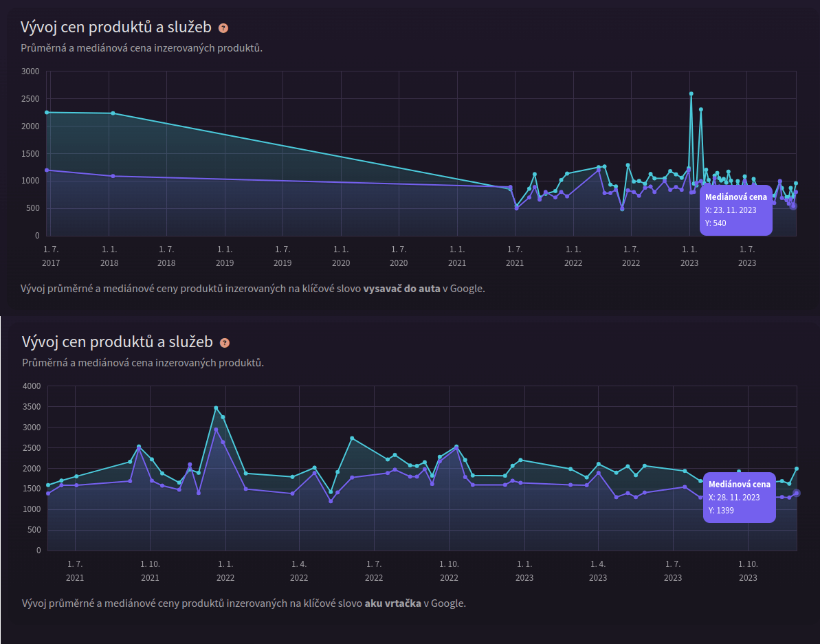Click the 'Vývoj cen produktů a služeb' heading of the vysavač chart

pyautogui.click(x=116, y=27)
